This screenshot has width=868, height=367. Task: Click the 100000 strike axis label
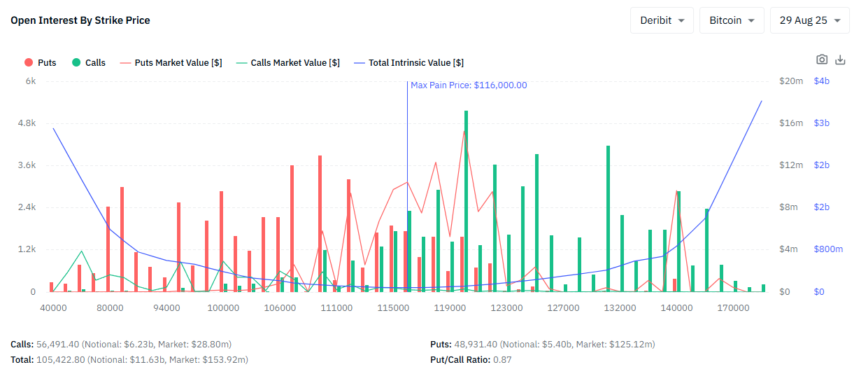[x=223, y=307]
